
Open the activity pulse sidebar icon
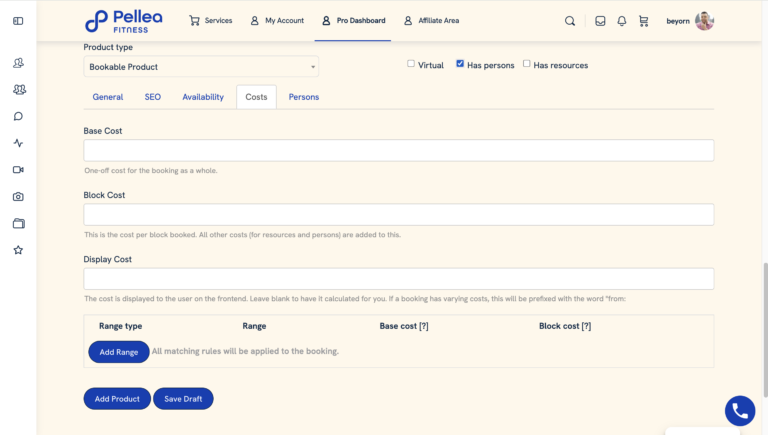click(18, 143)
